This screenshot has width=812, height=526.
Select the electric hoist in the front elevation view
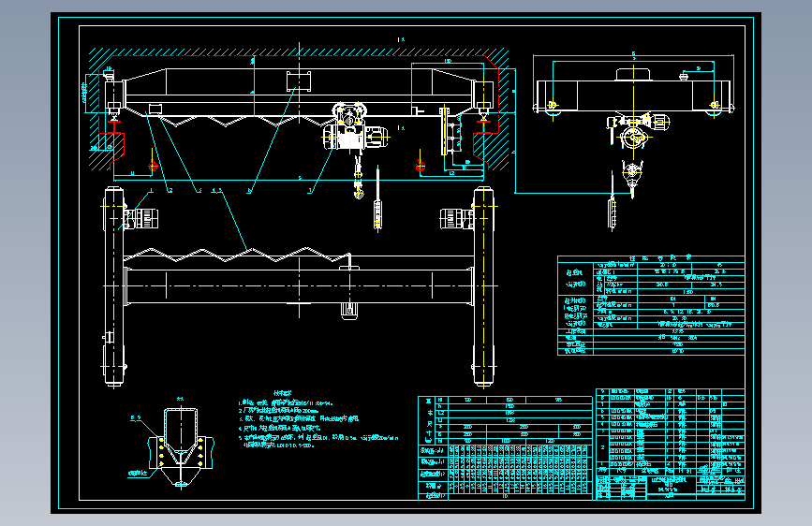356,127
